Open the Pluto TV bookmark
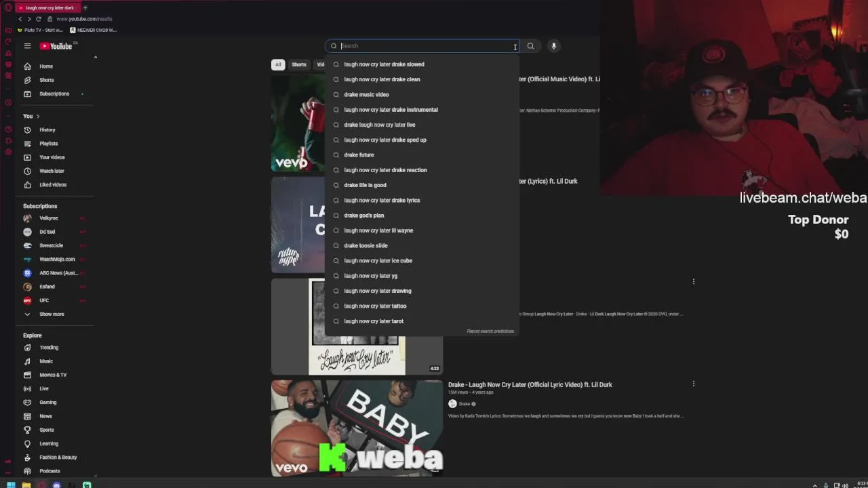This screenshot has width=868, height=488. (41, 30)
